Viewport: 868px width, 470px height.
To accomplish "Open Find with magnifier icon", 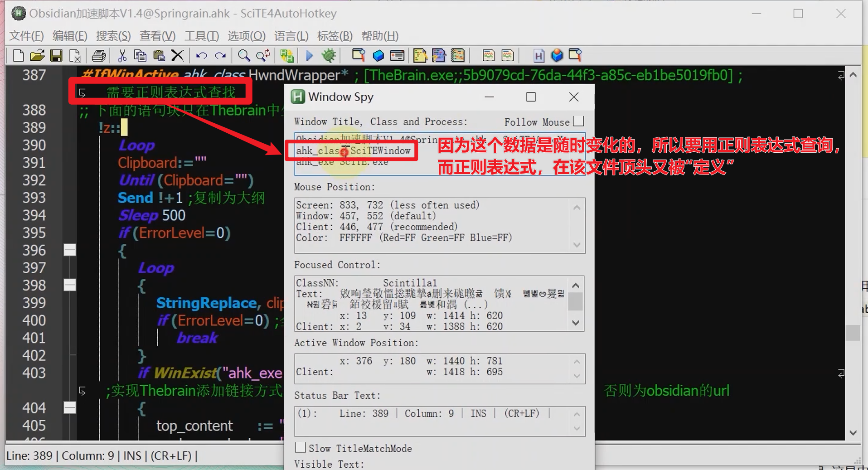I will pos(244,56).
